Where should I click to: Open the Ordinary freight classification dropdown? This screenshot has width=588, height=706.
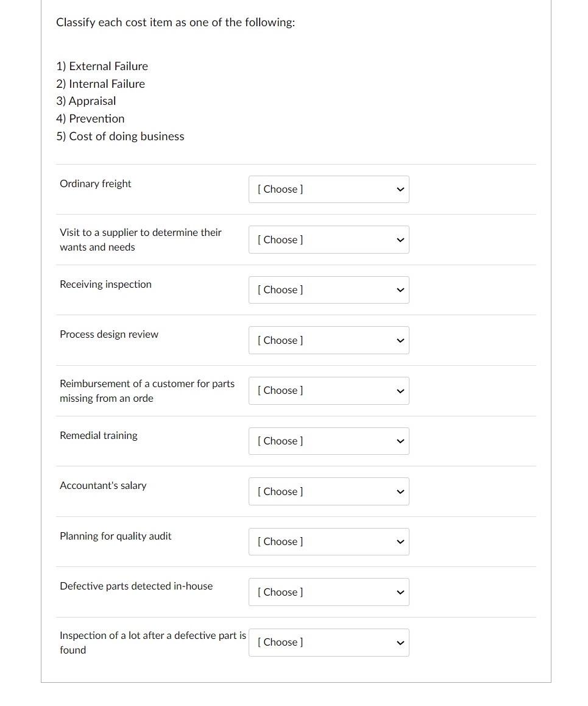pos(329,189)
